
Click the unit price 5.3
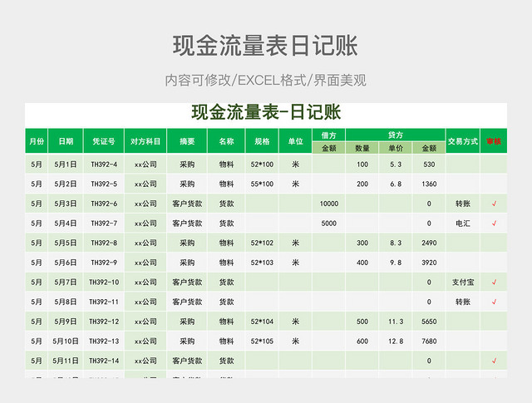click(x=396, y=165)
